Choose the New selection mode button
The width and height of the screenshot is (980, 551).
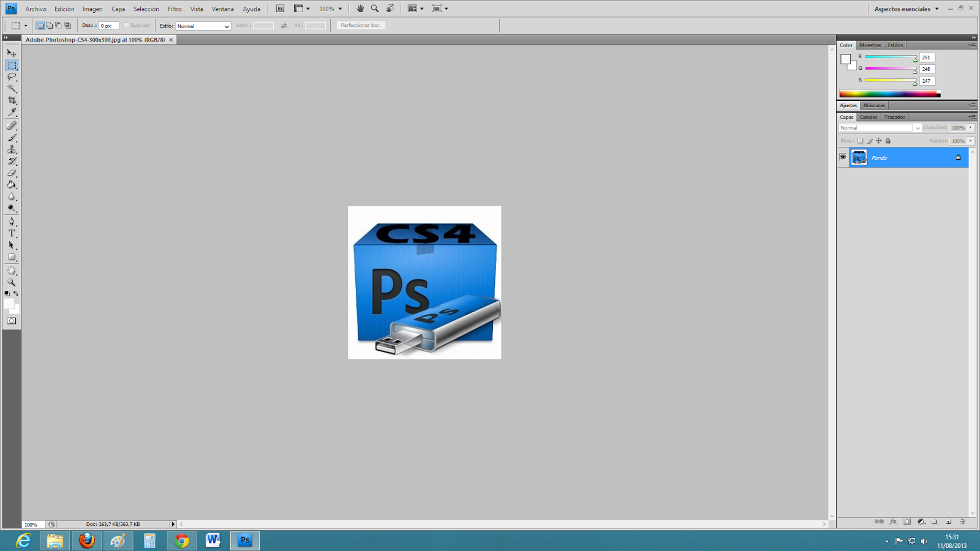point(40,26)
